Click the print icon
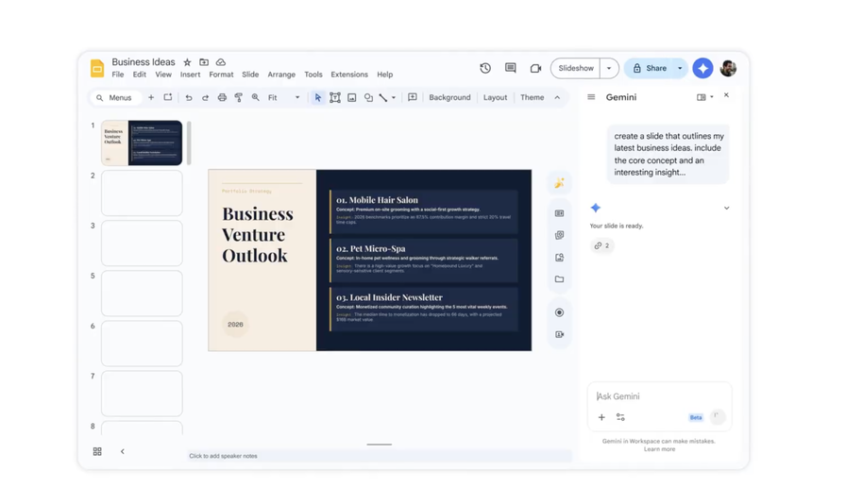Image resolution: width=846 pixels, height=504 pixels. 222,97
